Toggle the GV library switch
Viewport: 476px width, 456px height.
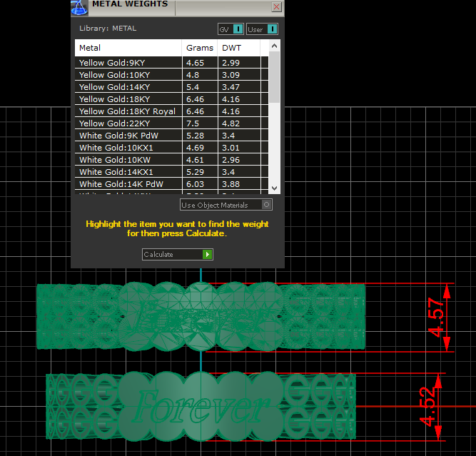click(x=238, y=29)
